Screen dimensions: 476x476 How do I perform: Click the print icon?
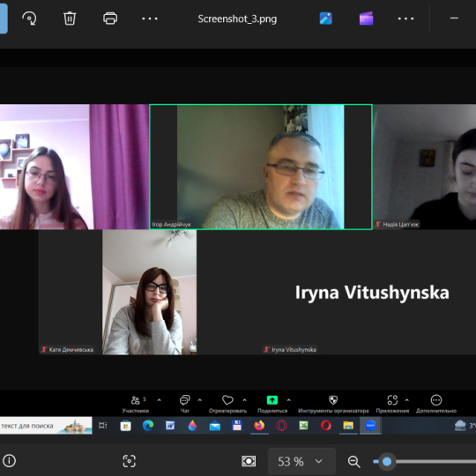tap(110, 19)
